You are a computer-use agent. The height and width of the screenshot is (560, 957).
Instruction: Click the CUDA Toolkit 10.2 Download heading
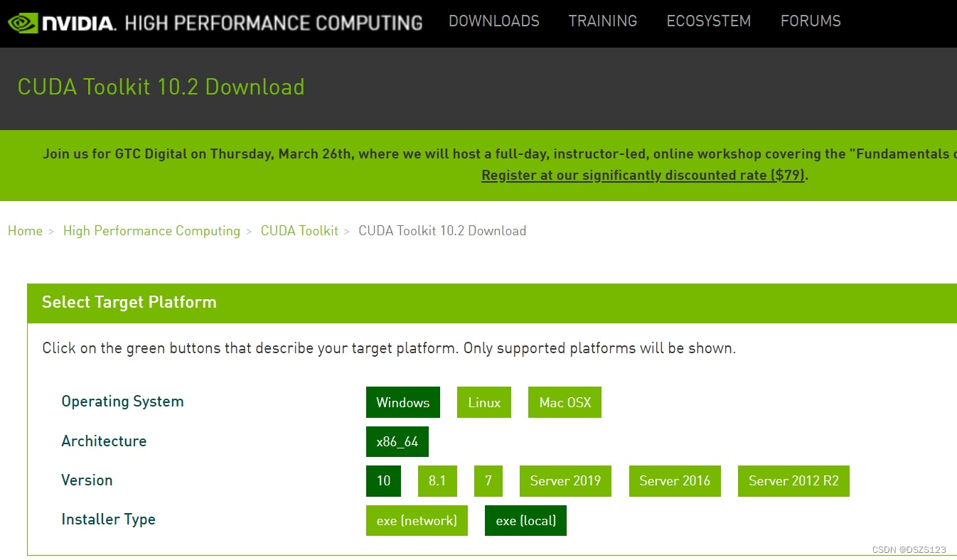(x=161, y=87)
